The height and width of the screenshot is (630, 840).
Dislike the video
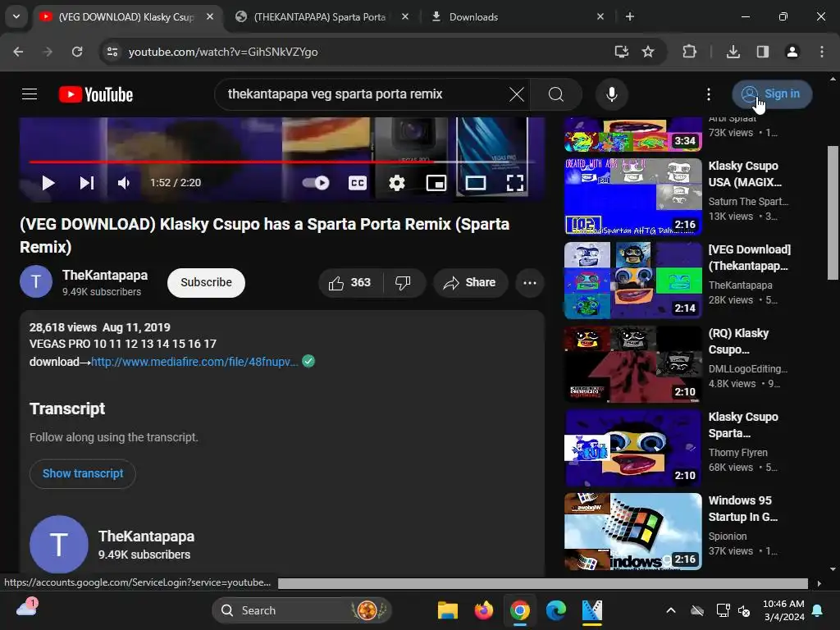click(403, 283)
